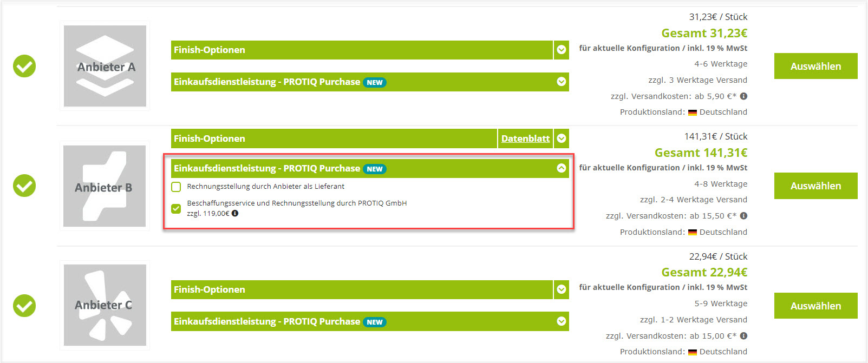This screenshot has width=868, height=363.
Task: Uncheck 'Beschaffungsservice und Rechnungsstellung durch PROTIQ GmbH'
Action: tap(176, 208)
